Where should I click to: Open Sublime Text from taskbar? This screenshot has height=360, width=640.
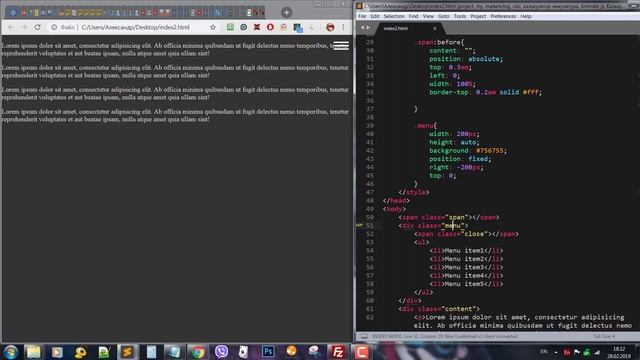pyautogui.click(x=127, y=352)
